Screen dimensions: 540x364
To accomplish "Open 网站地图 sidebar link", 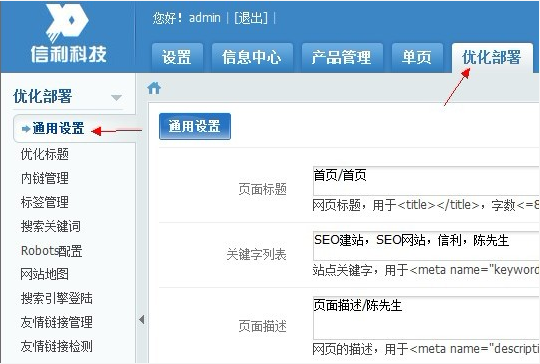I will tap(45, 274).
